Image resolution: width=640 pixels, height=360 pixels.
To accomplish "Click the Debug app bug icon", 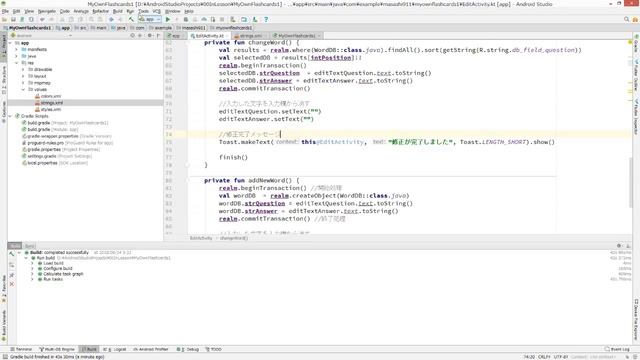I will [186, 19].
